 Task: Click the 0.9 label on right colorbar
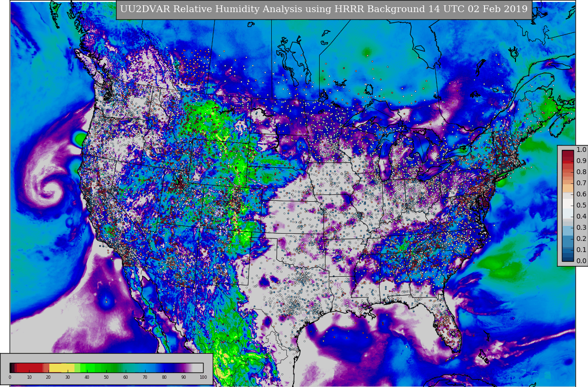tap(581, 161)
